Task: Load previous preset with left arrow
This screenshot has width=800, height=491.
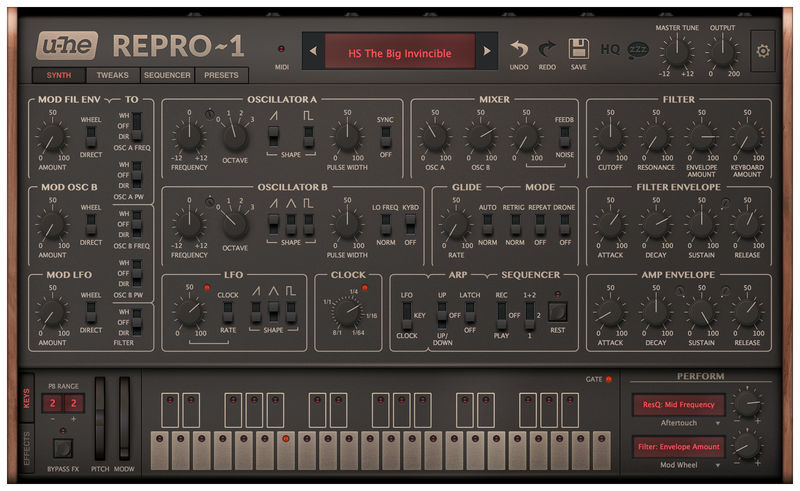Action: pos(313,51)
